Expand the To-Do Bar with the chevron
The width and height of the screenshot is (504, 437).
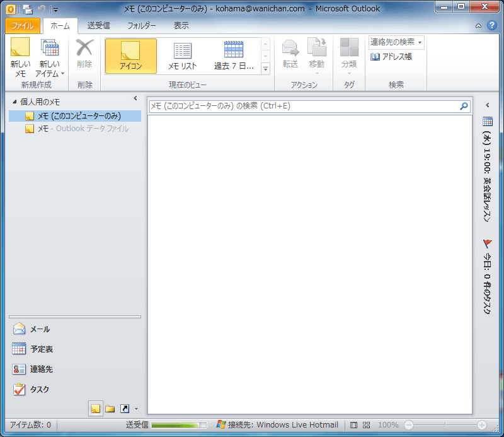click(487, 105)
